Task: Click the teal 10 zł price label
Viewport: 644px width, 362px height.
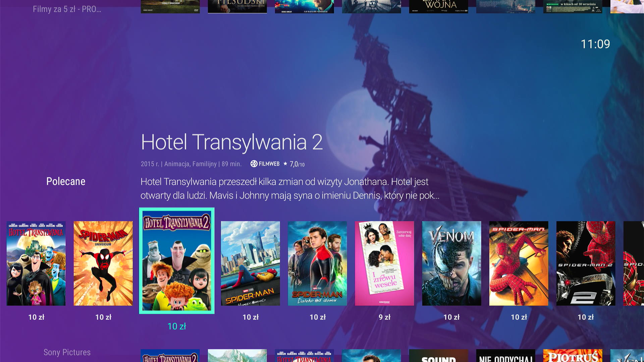Action: click(x=177, y=326)
